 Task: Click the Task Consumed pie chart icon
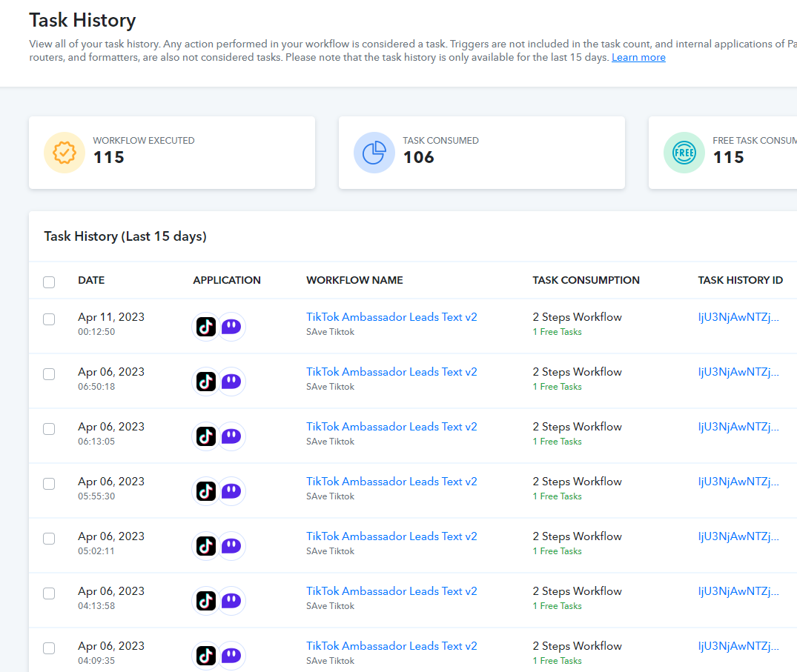pyautogui.click(x=374, y=153)
